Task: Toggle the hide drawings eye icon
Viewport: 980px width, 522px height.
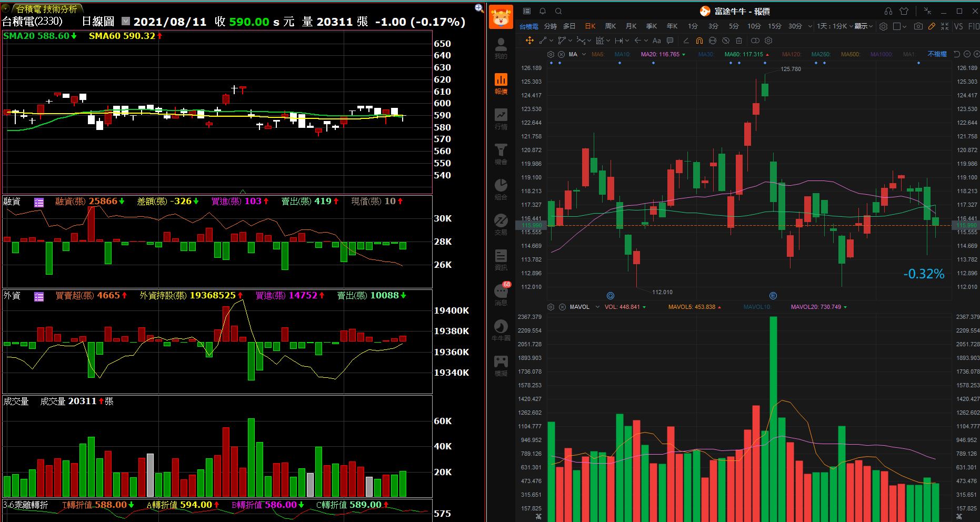Action: (726, 41)
